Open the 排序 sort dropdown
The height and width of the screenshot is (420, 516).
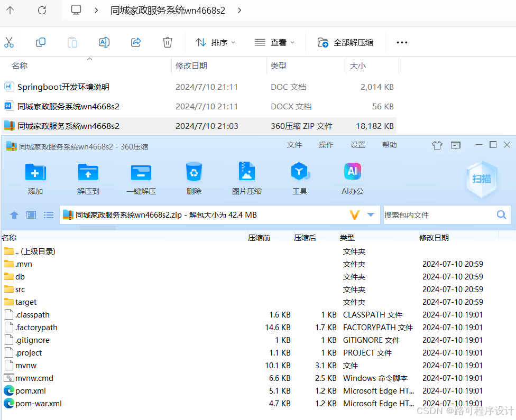pyautogui.click(x=216, y=42)
